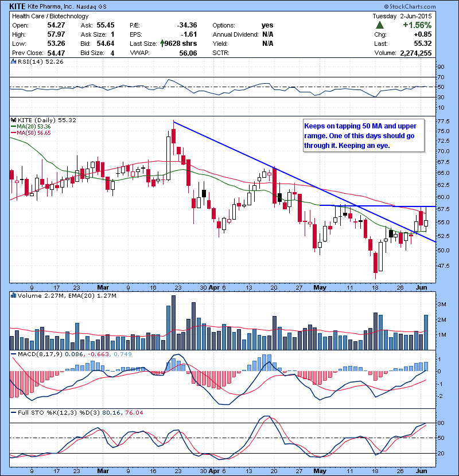
Task: Click the RSI(14) value 52.26
Action: pos(55,61)
